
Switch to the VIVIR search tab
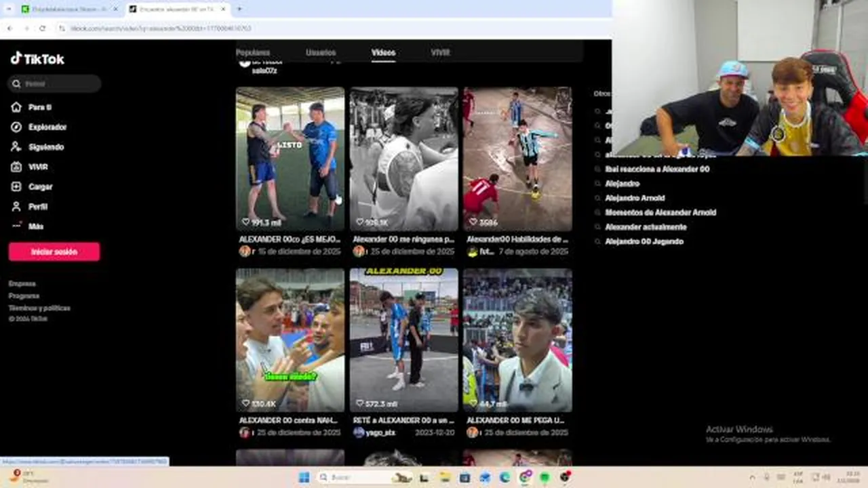click(440, 52)
